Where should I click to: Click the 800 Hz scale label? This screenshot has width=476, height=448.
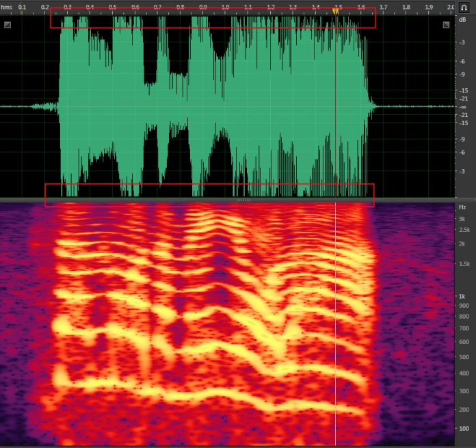click(x=464, y=316)
